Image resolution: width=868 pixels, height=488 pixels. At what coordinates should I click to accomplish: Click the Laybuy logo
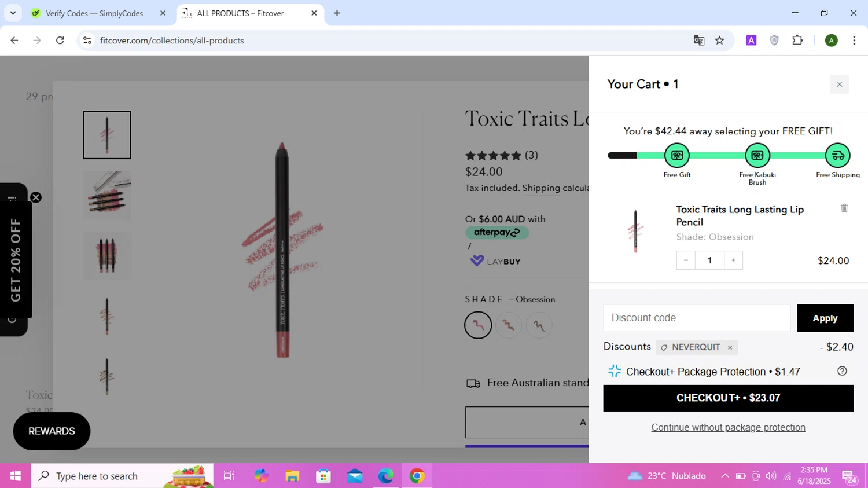click(x=495, y=261)
